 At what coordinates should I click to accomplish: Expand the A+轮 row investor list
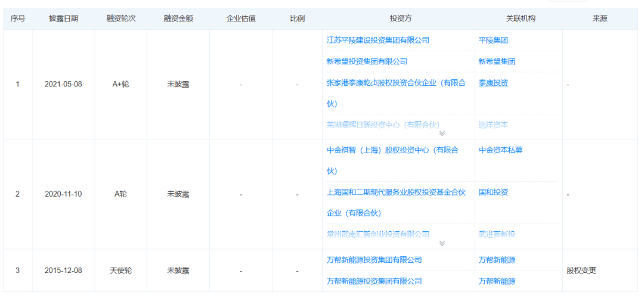(x=442, y=134)
